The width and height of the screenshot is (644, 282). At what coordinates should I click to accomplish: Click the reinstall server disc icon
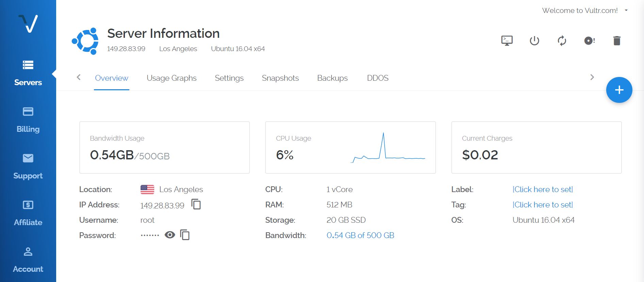pos(589,41)
